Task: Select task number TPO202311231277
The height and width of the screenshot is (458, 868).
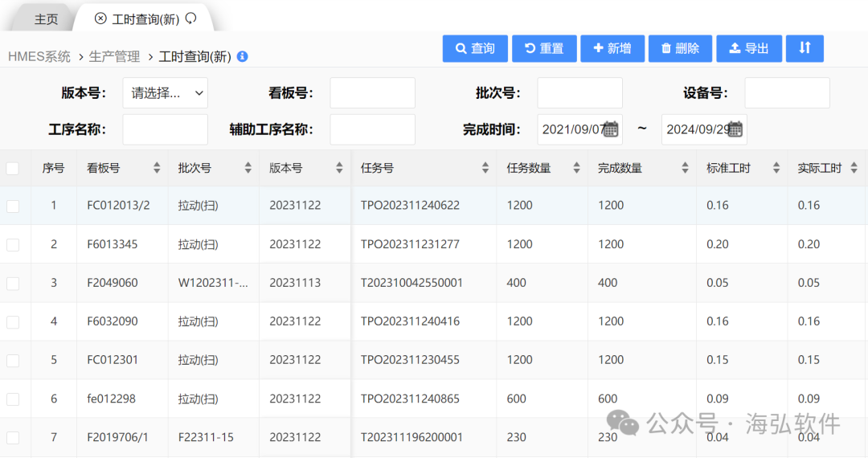Action: tap(410, 244)
